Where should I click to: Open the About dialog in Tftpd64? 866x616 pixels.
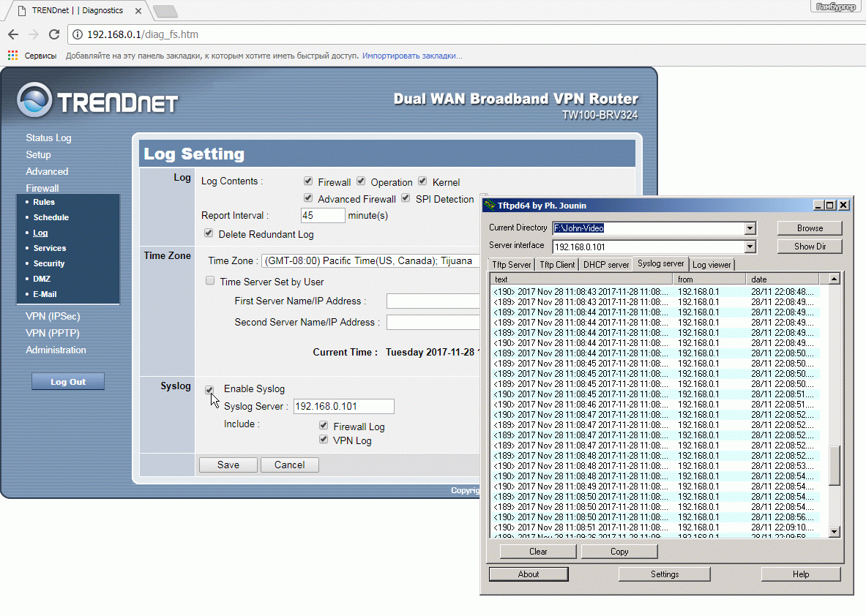pyautogui.click(x=529, y=574)
